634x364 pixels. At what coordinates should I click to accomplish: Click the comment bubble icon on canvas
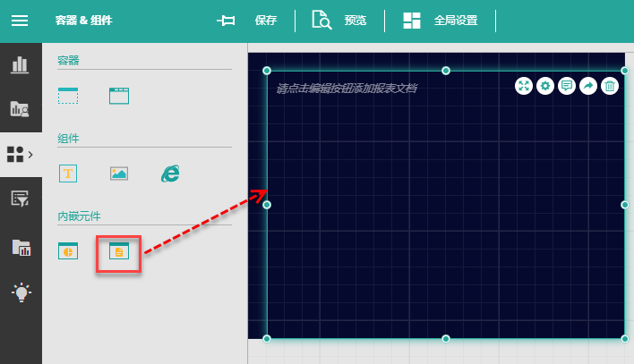(567, 86)
